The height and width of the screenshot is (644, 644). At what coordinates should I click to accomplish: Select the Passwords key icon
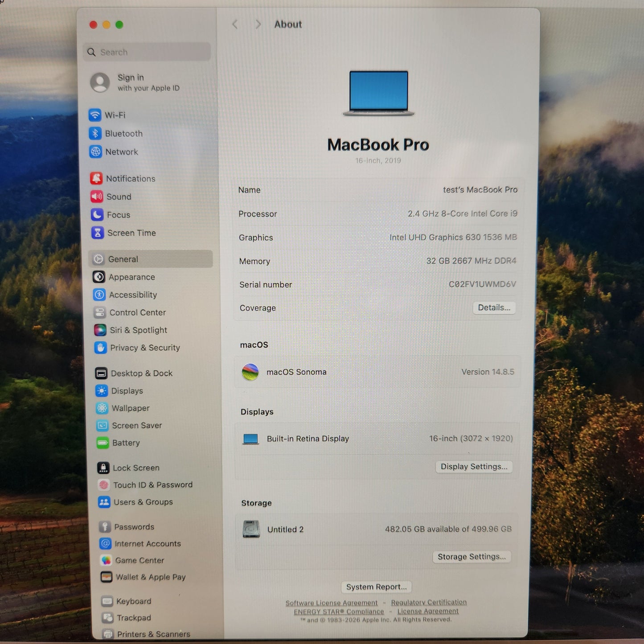pyautogui.click(x=105, y=527)
